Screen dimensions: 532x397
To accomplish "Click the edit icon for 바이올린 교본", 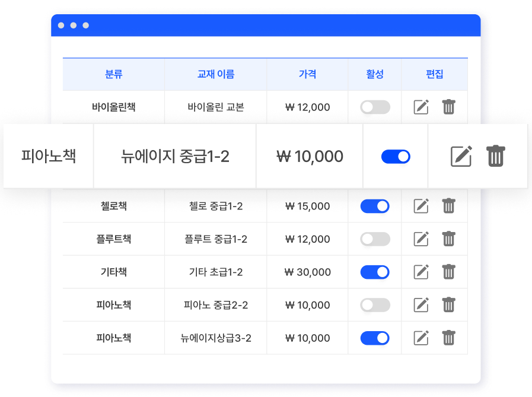I will click(421, 107).
